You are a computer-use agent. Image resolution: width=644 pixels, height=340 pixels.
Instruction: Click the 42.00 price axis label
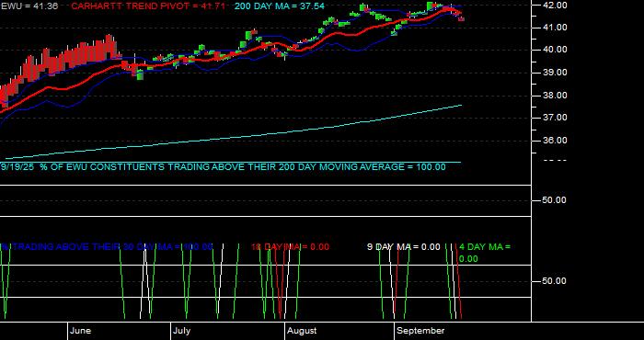click(555, 5)
